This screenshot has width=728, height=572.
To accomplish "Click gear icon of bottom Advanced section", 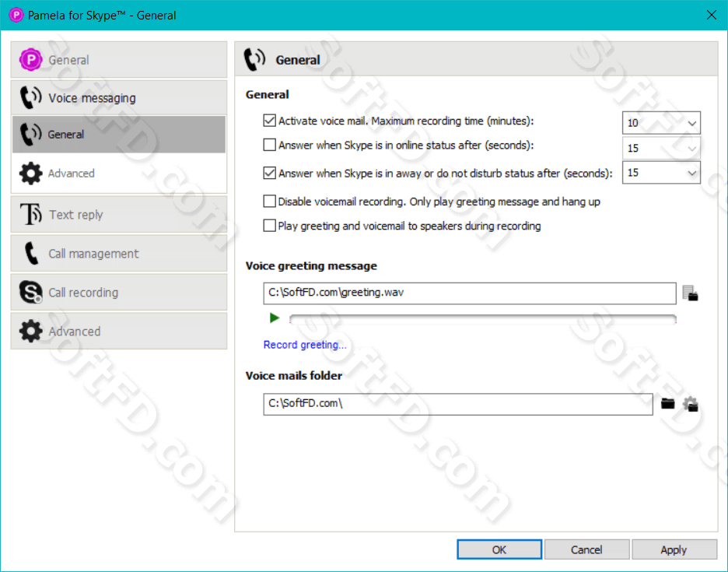I will coord(30,332).
